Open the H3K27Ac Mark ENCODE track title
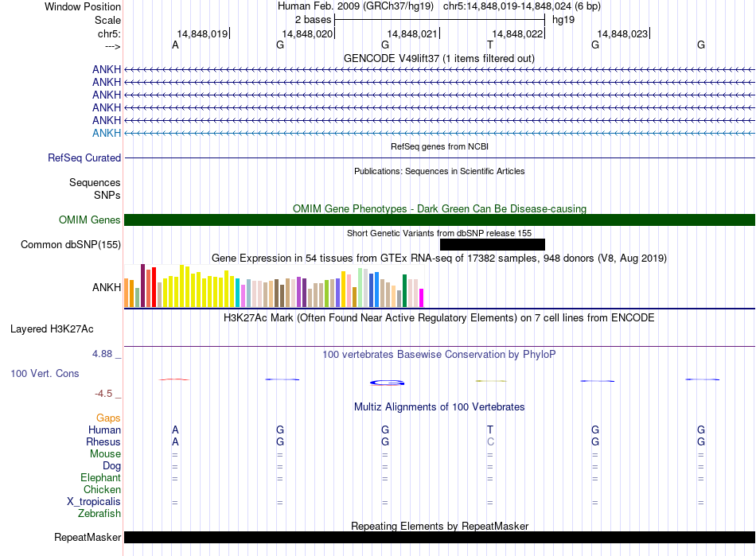 click(x=439, y=318)
